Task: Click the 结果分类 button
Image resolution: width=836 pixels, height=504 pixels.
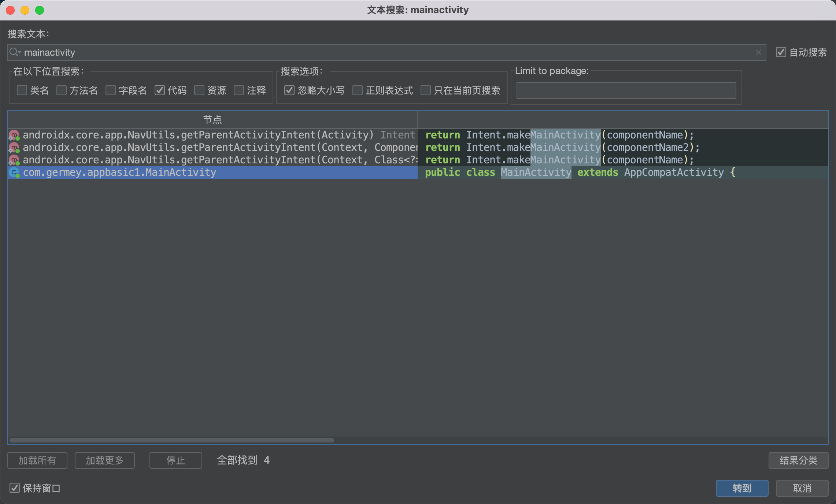Action: [x=798, y=460]
